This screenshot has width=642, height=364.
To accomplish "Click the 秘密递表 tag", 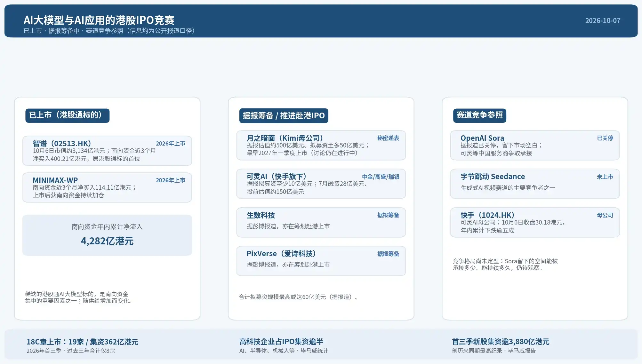I will [x=388, y=138].
